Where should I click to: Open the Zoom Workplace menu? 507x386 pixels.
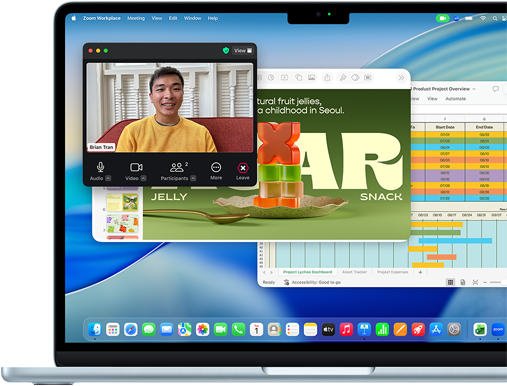point(102,18)
